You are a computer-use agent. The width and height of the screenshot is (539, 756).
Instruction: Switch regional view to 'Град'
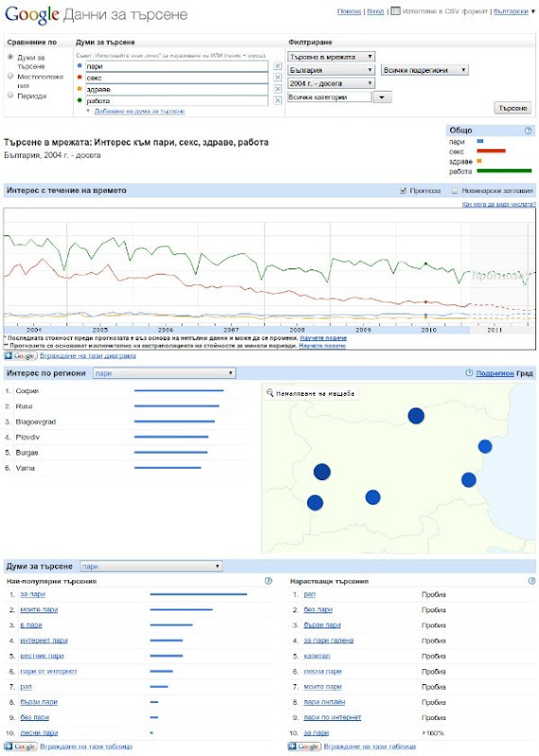pyautogui.click(x=525, y=373)
